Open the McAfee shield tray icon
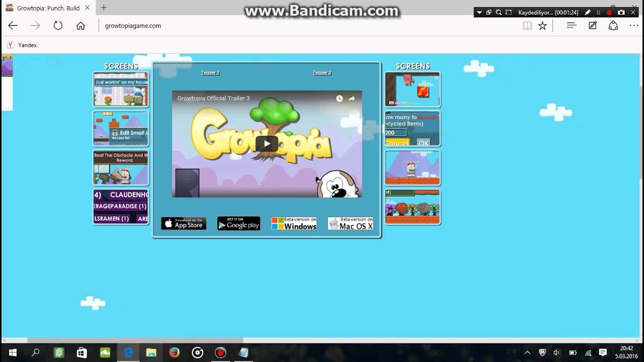The image size is (644, 362). (542, 352)
